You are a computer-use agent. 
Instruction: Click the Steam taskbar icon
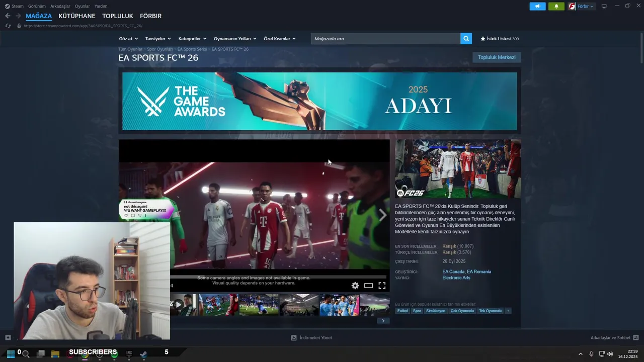pos(143,354)
